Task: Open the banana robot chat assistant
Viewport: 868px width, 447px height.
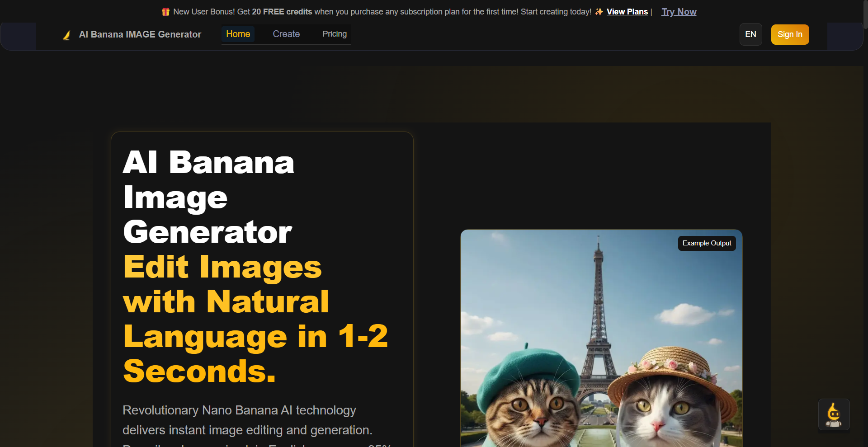Action: (x=834, y=414)
